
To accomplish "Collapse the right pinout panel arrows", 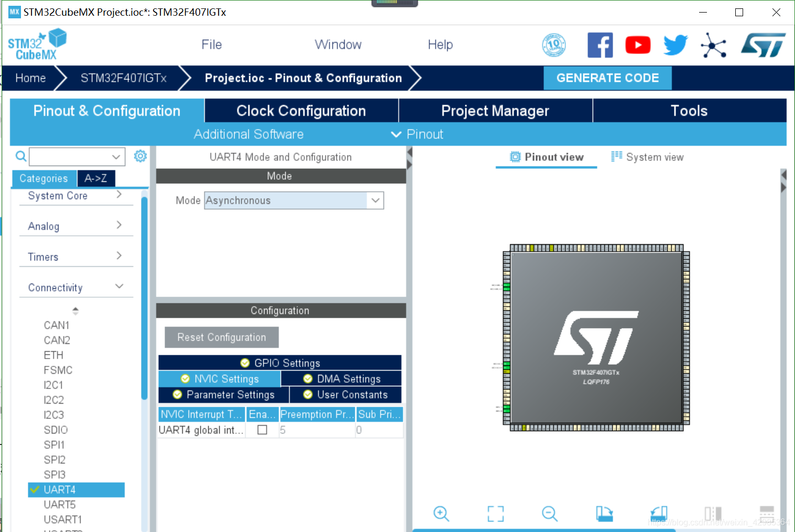I will 783,181.
